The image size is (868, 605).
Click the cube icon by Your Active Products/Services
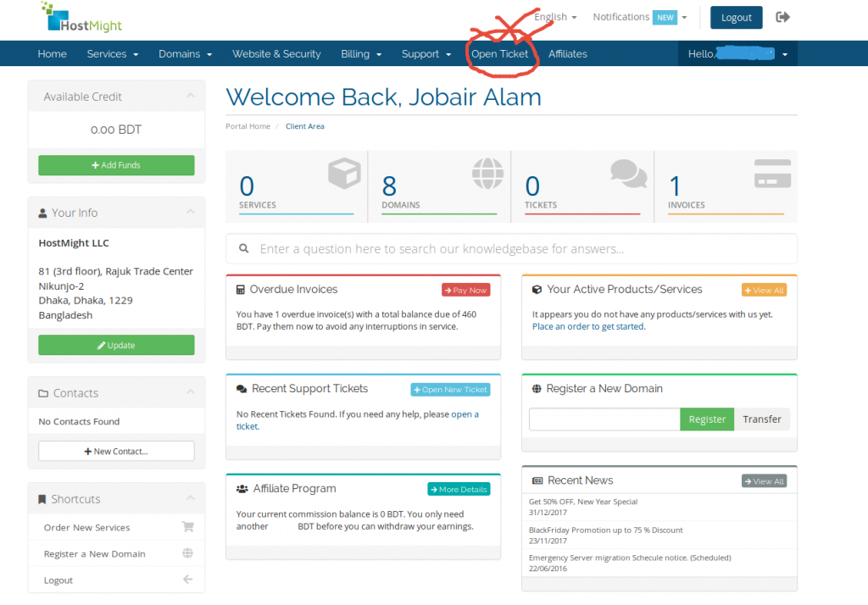tap(537, 290)
